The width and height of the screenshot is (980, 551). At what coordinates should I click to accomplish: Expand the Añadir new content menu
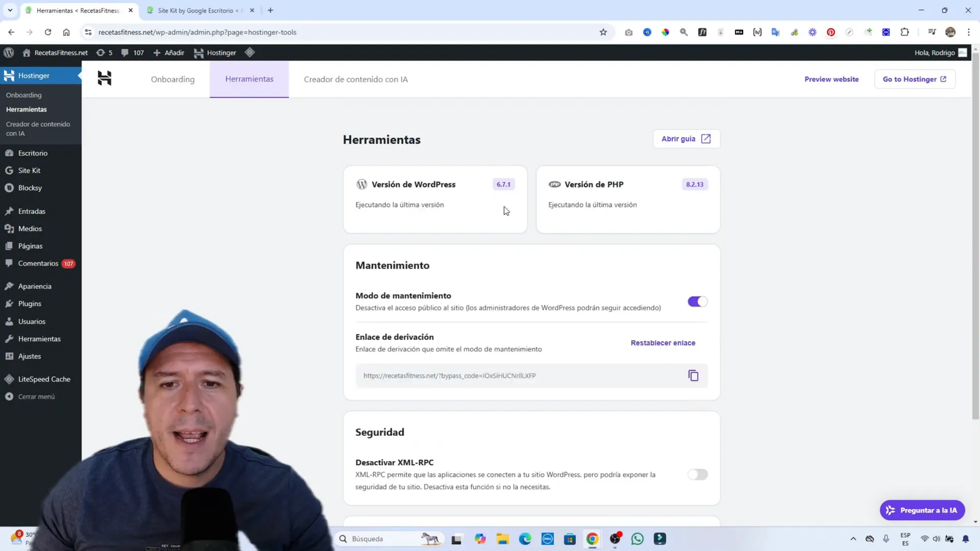click(x=168, y=53)
